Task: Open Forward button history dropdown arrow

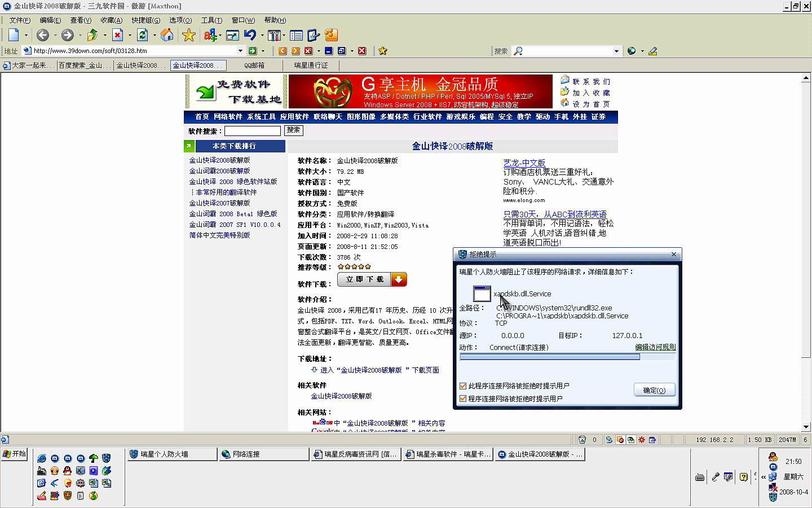Action: (x=80, y=35)
